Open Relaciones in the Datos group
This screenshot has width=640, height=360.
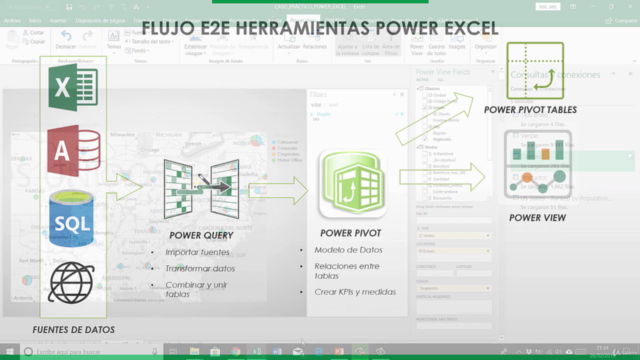tap(314, 42)
